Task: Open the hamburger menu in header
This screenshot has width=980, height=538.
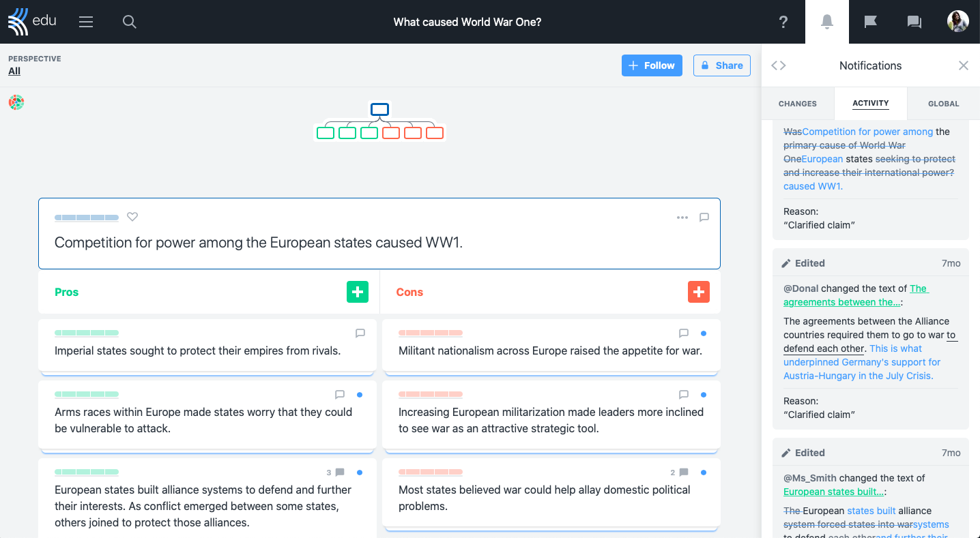Action: pyautogui.click(x=86, y=22)
